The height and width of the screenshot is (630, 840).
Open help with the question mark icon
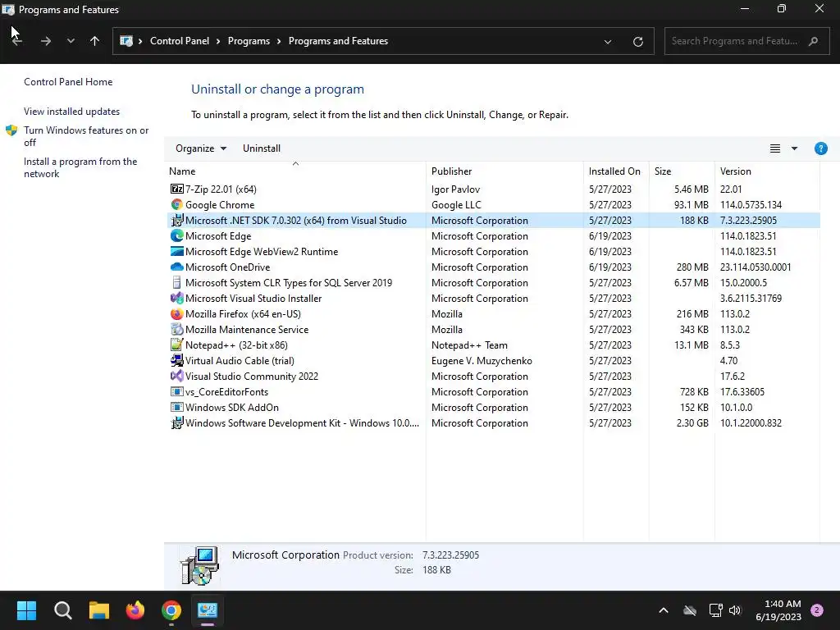[x=820, y=148]
